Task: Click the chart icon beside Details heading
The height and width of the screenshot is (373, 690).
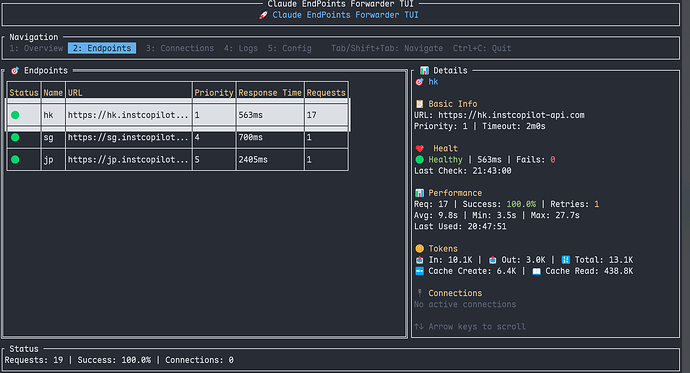Action: click(x=424, y=71)
